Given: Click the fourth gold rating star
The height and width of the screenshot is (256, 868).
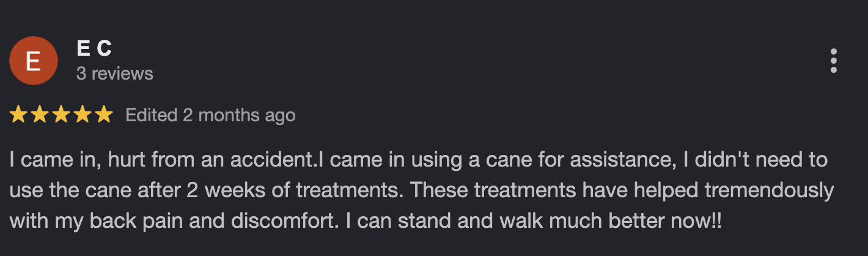Looking at the screenshot, I should (x=83, y=115).
